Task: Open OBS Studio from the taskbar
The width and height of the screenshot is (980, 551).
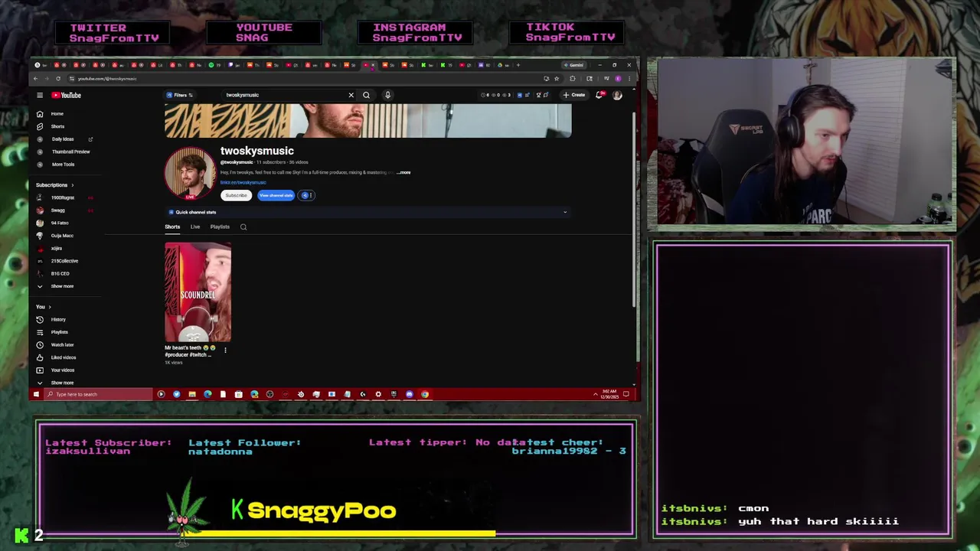Action: click(x=269, y=394)
